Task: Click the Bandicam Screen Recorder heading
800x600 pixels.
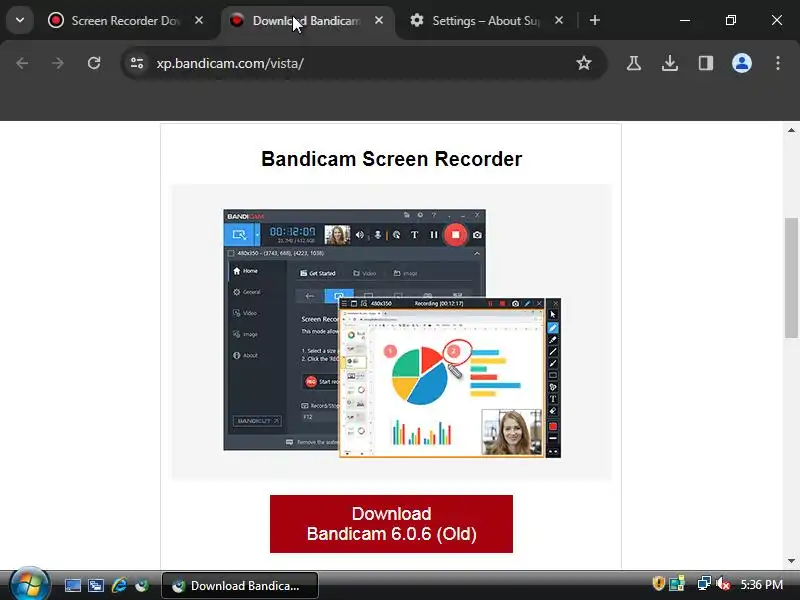Action: click(391, 159)
